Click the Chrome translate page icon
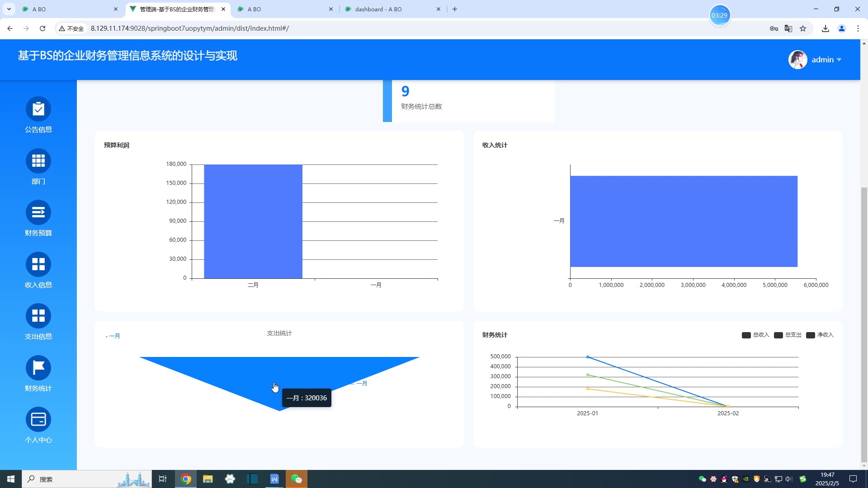 pos(788,28)
